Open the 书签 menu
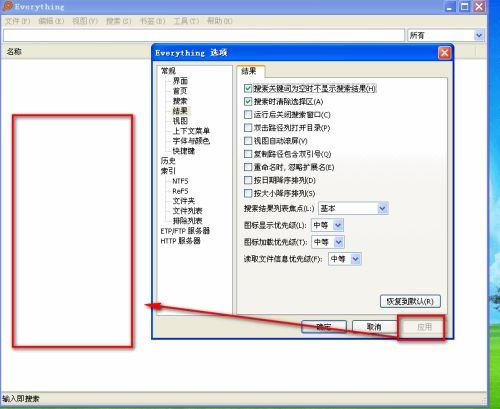This screenshot has height=409, width=500. tap(152, 21)
